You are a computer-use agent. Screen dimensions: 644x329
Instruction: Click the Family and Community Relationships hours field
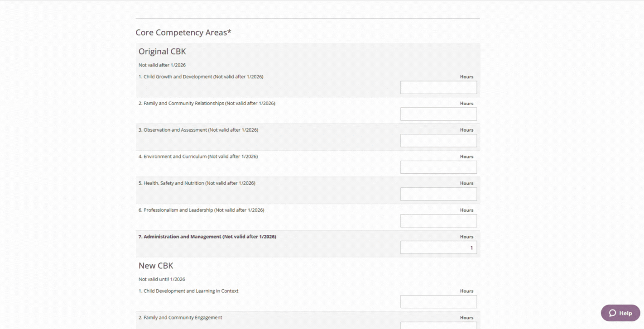(438, 114)
